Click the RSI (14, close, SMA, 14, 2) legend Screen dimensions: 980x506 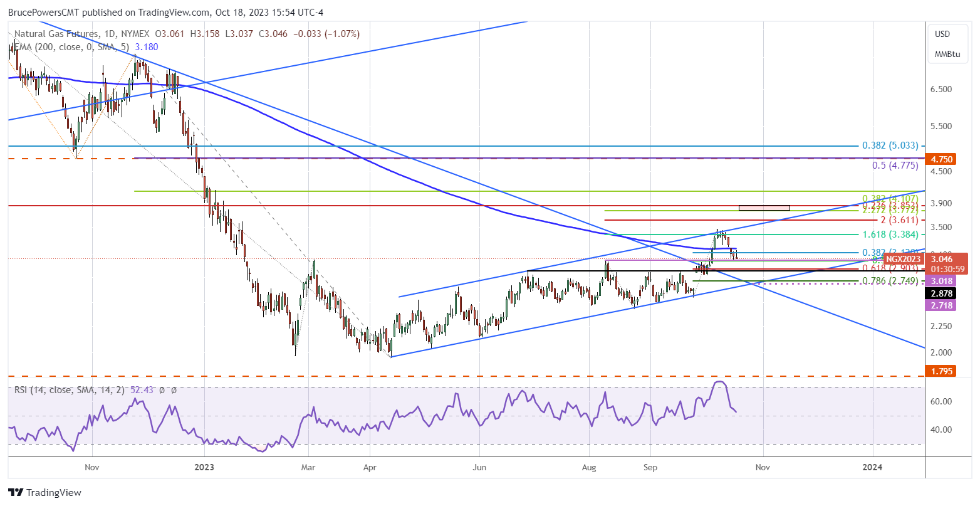click(x=69, y=390)
